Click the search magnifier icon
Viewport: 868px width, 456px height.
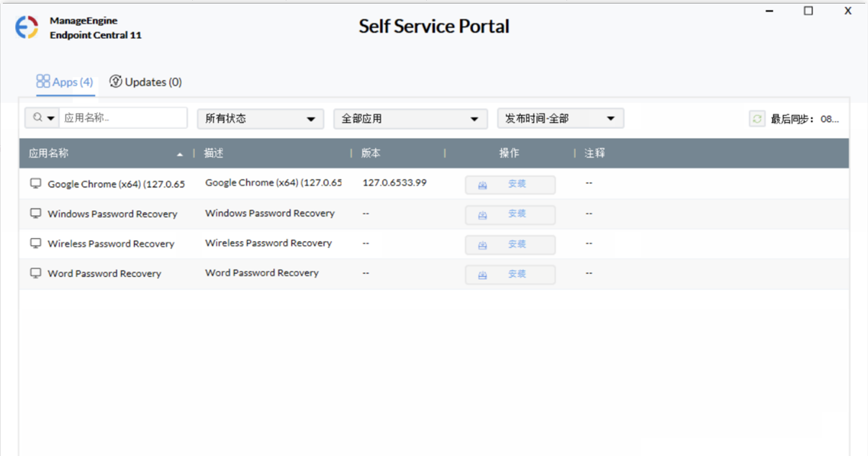coord(37,118)
